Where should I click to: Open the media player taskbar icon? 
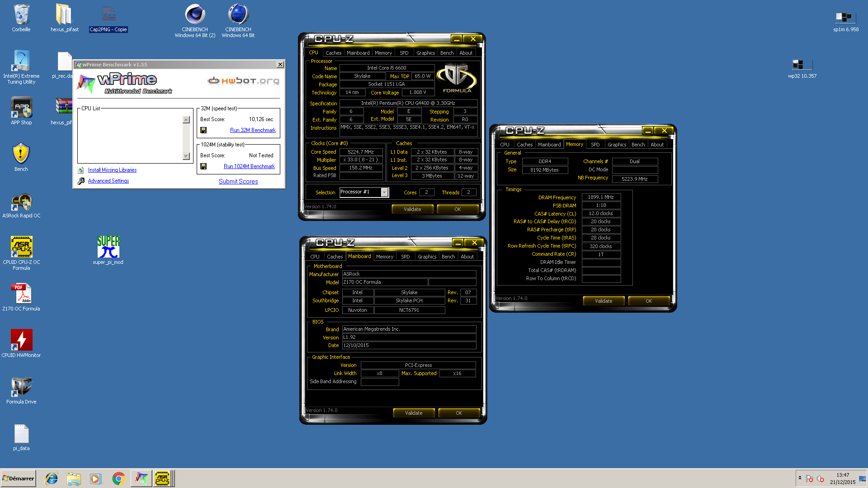click(x=95, y=479)
